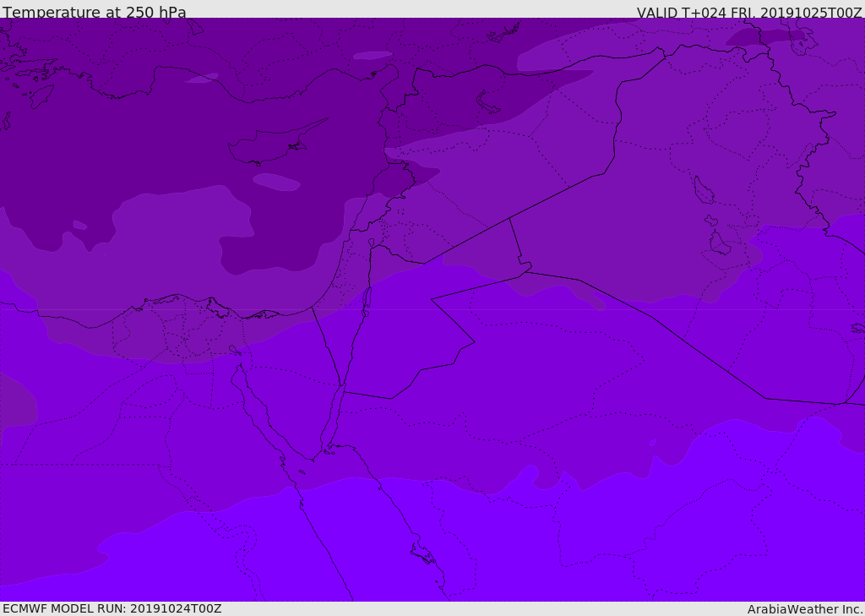Click the 'Temperature at 250 hPa' title text

[x=95, y=12]
